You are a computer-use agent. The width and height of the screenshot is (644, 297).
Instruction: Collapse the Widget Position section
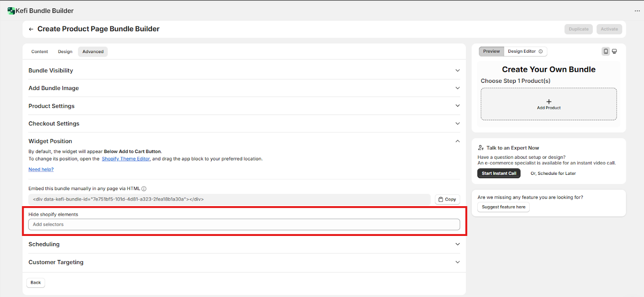click(457, 141)
